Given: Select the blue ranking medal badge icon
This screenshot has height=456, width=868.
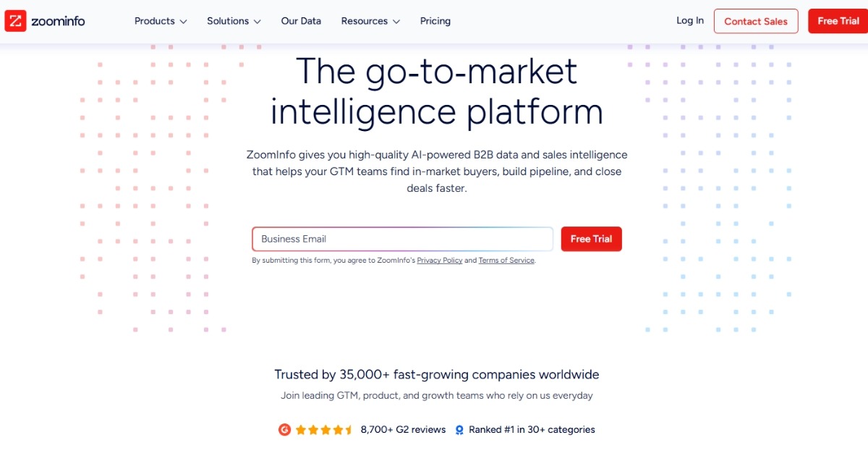Looking at the screenshot, I should [459, 429].
